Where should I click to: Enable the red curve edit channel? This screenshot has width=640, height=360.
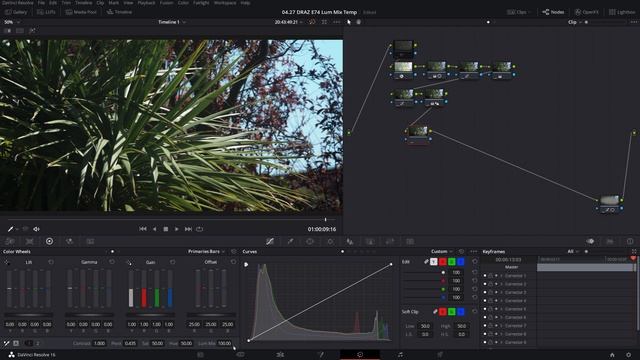click(442, 262)
